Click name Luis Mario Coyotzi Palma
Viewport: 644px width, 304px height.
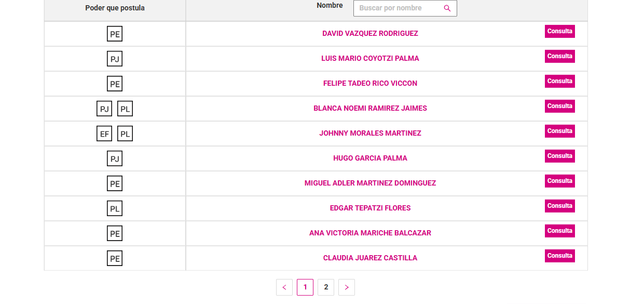[370, 58]
